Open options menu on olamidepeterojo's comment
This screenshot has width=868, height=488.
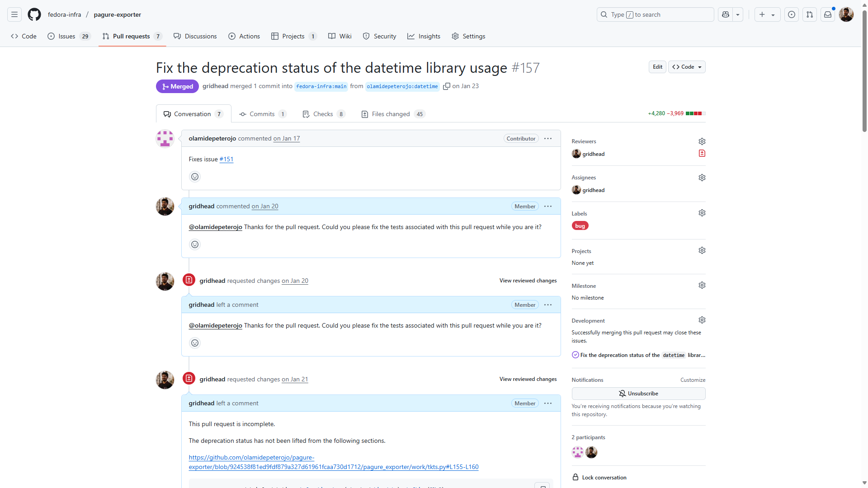point(548,139)
